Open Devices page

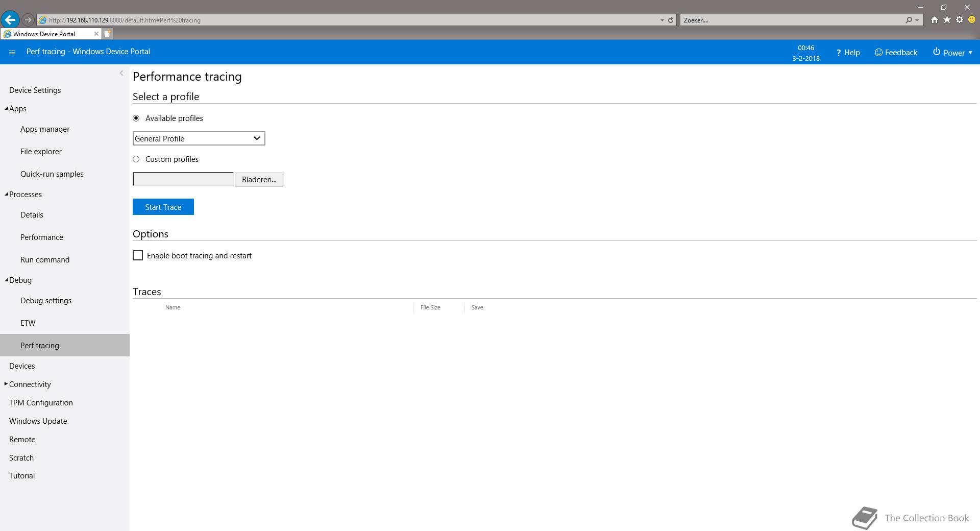point(22,366)
